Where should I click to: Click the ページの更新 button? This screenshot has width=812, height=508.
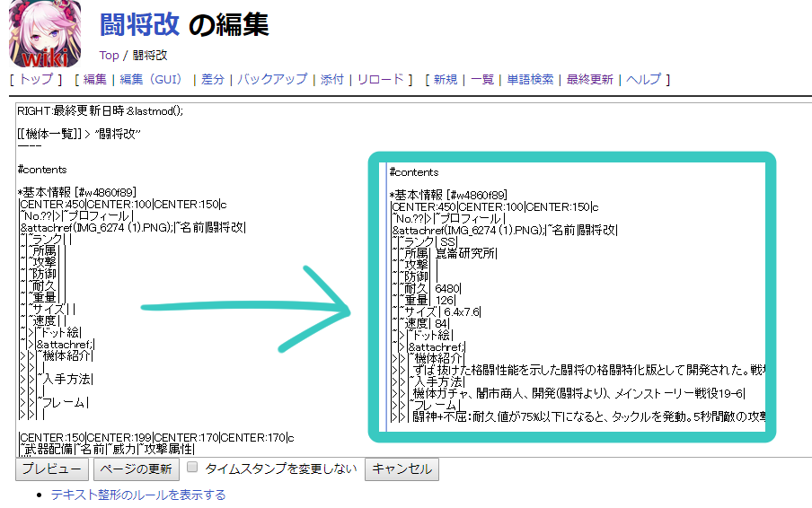[137, 469]
